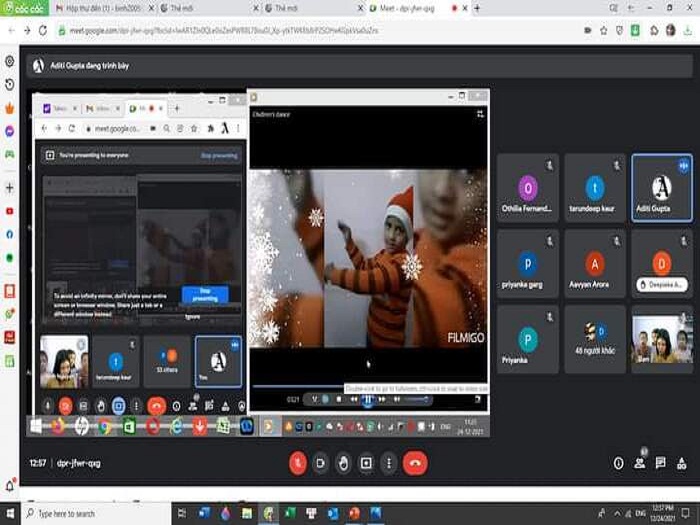Select the webcam video tile with family
The image size is (700, 525).
click(662, 339)
